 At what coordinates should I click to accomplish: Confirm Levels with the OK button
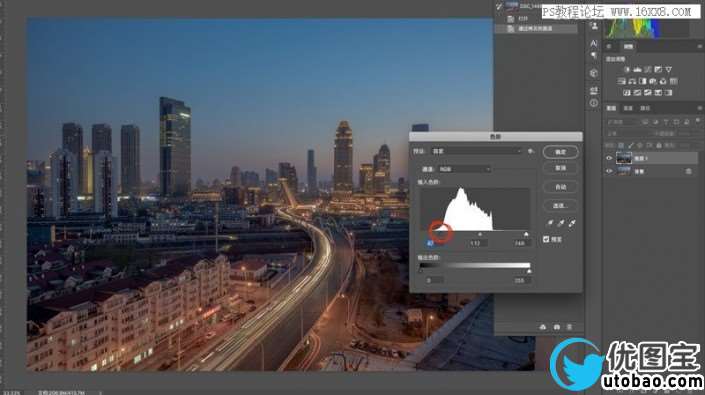point(560,152)
